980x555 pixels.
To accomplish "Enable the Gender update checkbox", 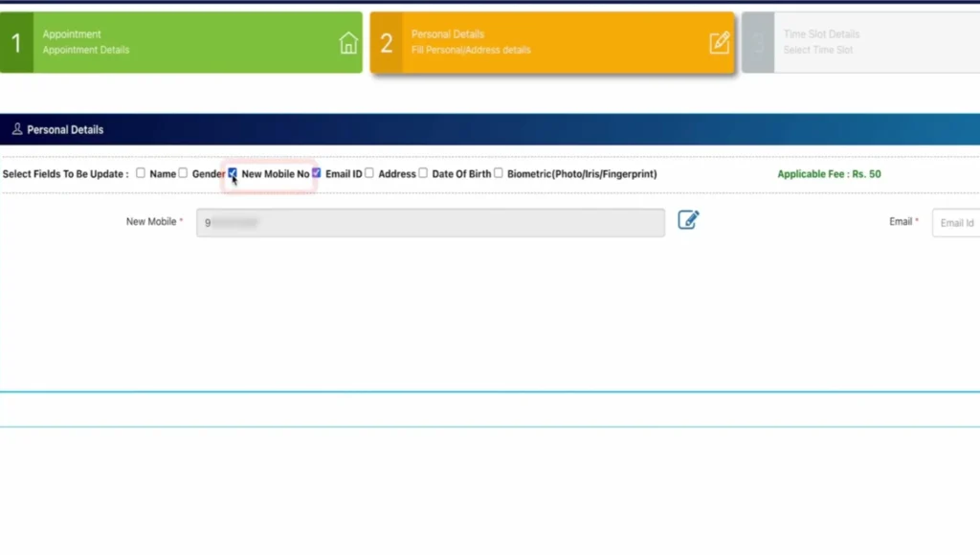I will click(183, 173).
